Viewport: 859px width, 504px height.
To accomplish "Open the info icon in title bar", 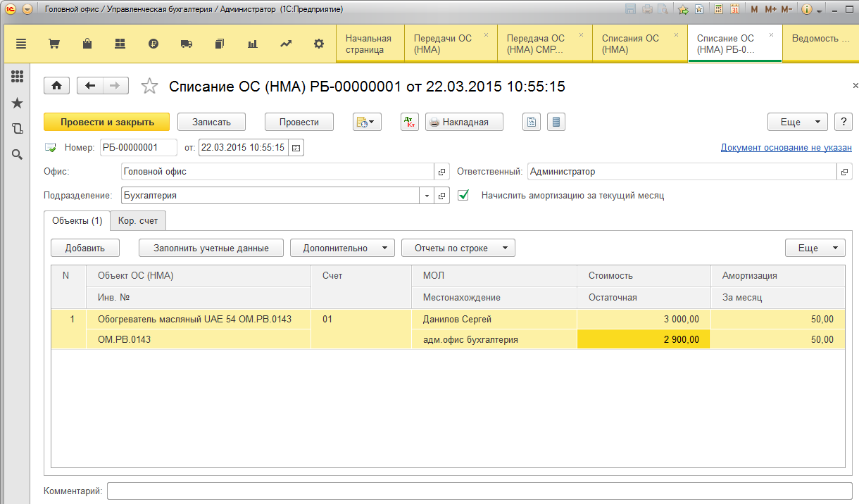I will click(807, 10).
